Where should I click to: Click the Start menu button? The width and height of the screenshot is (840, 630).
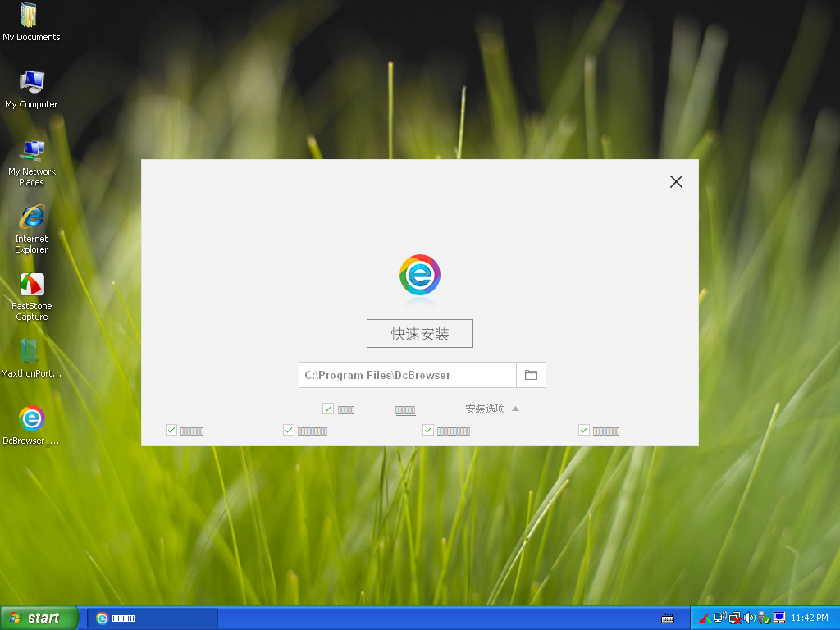[x=39, y=618]
